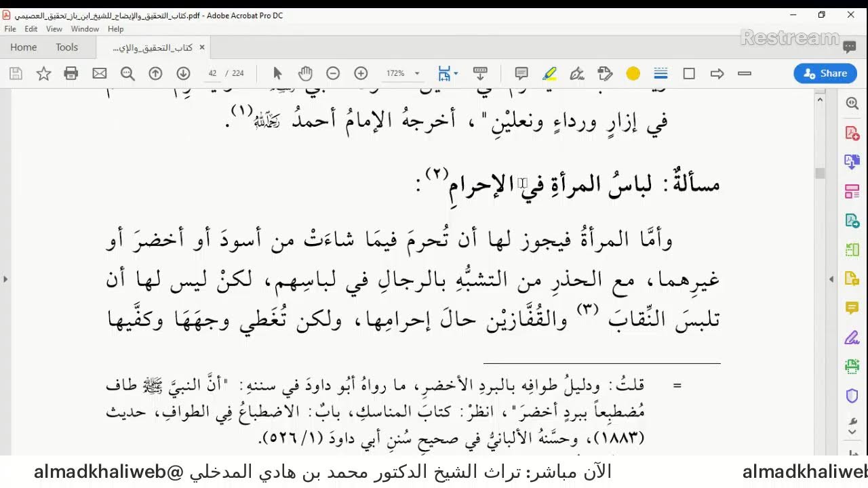Click the scrolling mode keyboard icon
868x488 pixels.
(480, 73)
